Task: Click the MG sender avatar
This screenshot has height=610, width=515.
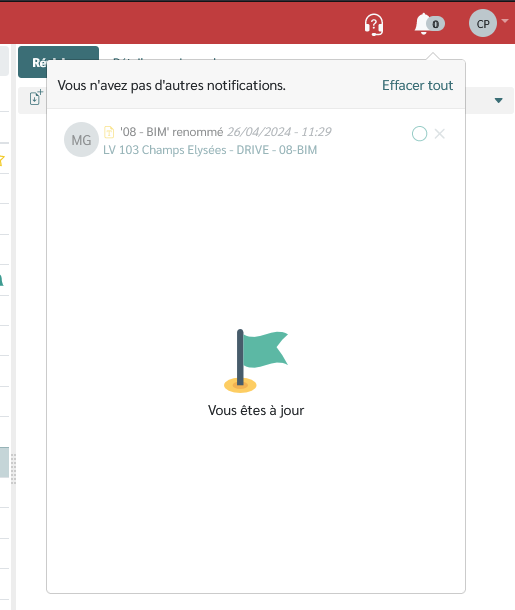Action: (x=81, y=140)
